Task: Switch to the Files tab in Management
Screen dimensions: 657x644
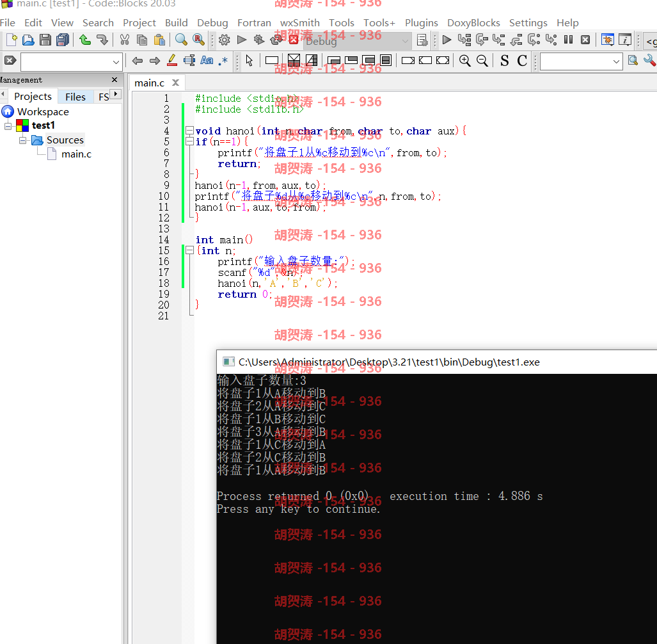Action: pos(75,97)
